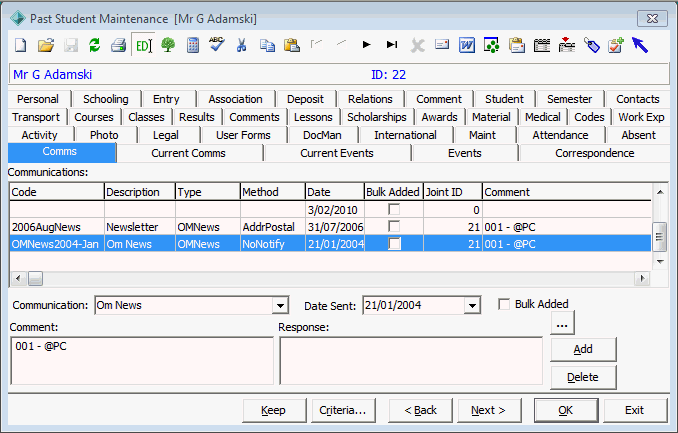Toggle the ED edit mode icon
This screenshot has height=433, width=678.
pos(143,45)
